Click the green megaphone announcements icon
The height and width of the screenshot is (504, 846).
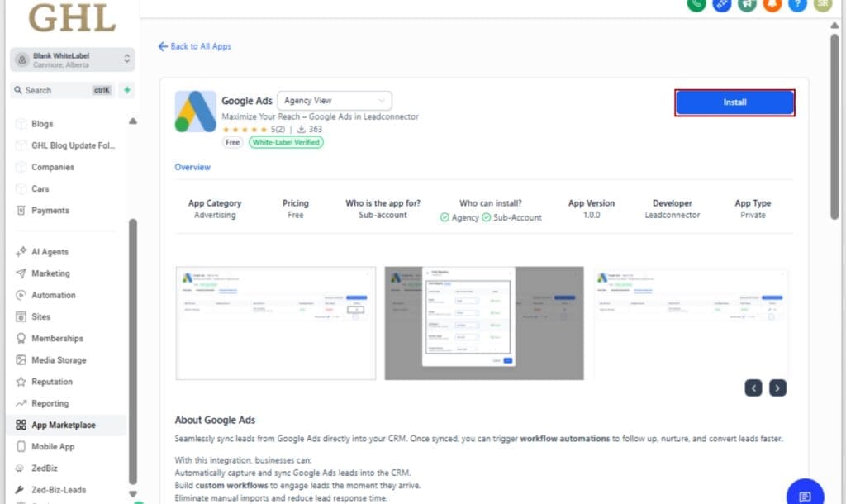[x=747, y=4]
